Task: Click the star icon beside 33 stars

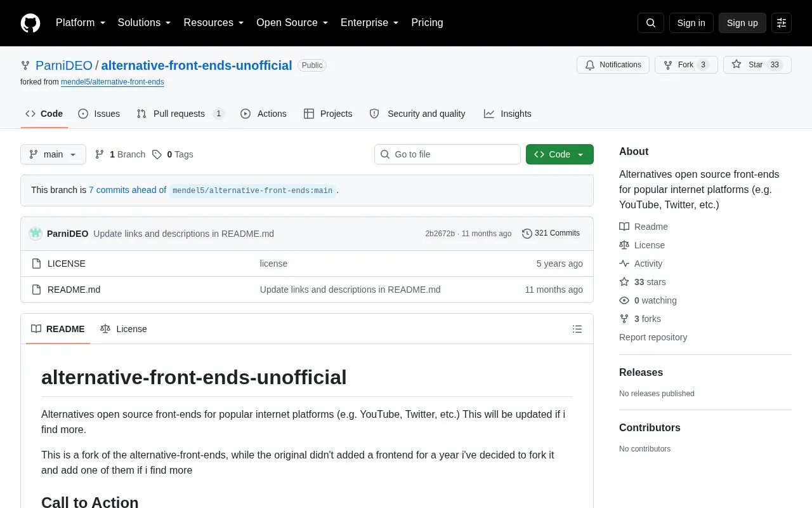Action: tap(624, 282)
